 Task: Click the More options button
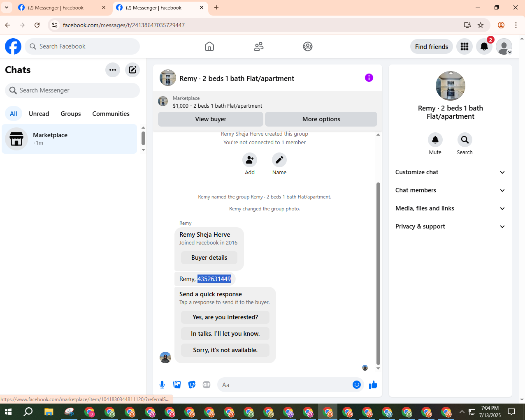(x=321, y=119)
